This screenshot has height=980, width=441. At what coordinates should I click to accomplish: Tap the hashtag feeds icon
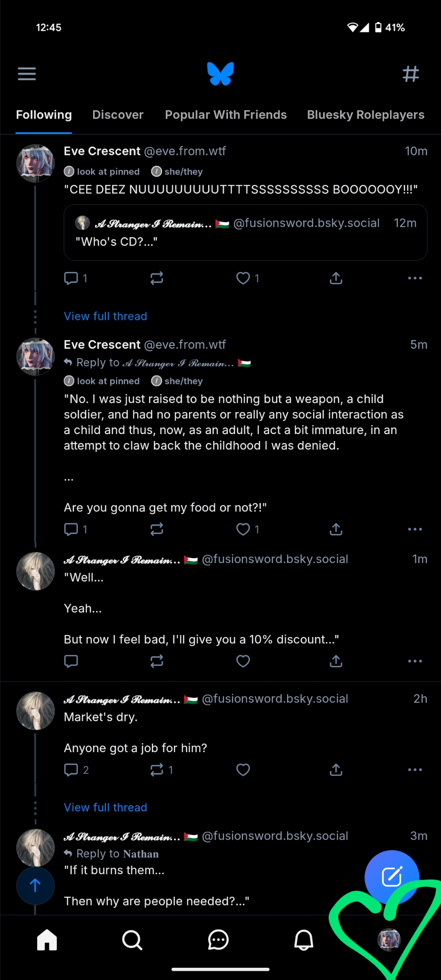coord(411,74)
